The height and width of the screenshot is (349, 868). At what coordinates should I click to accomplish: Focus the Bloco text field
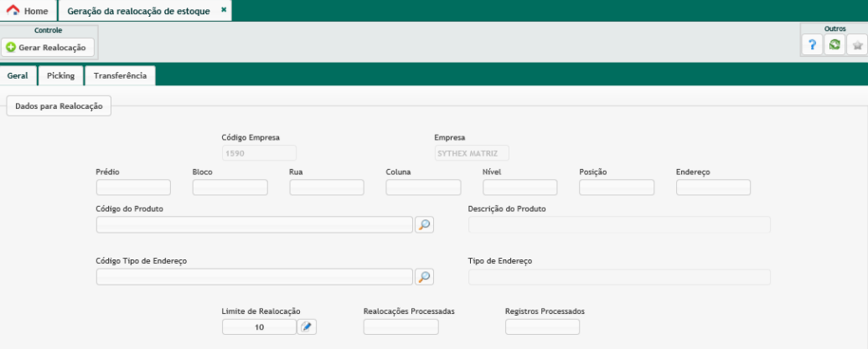click(x=230, y=187)
